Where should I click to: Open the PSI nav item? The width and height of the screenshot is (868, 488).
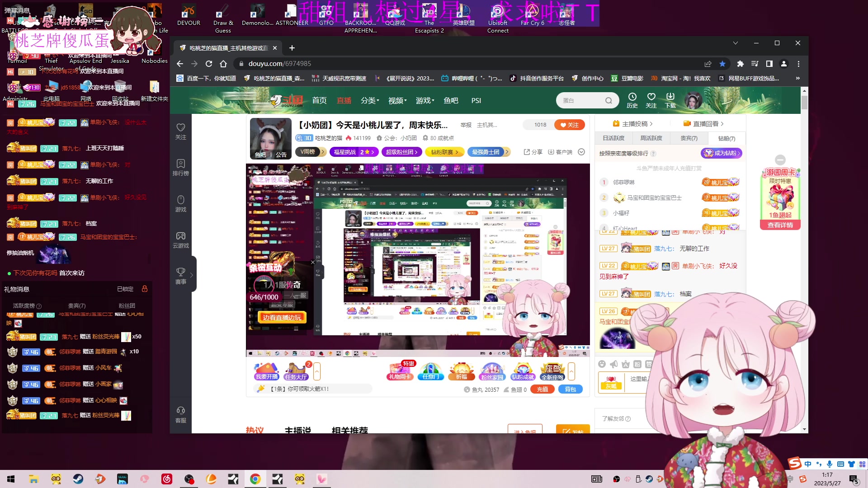pos(476,100)
